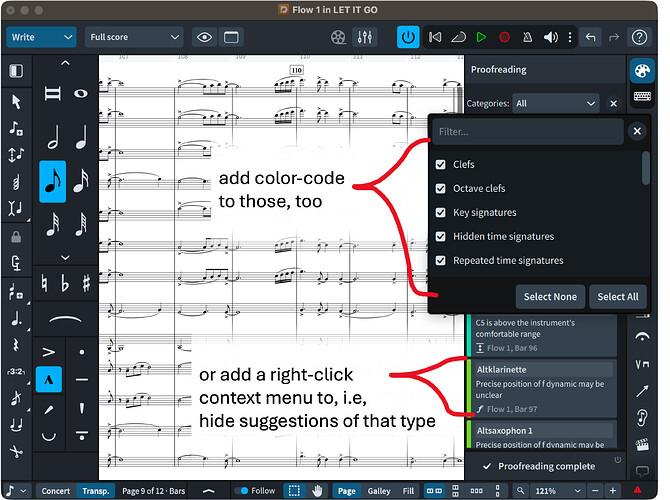This screenshot has height=500, width=670.
Task: Click the zoom in plus button
Action: coord(613,491)
